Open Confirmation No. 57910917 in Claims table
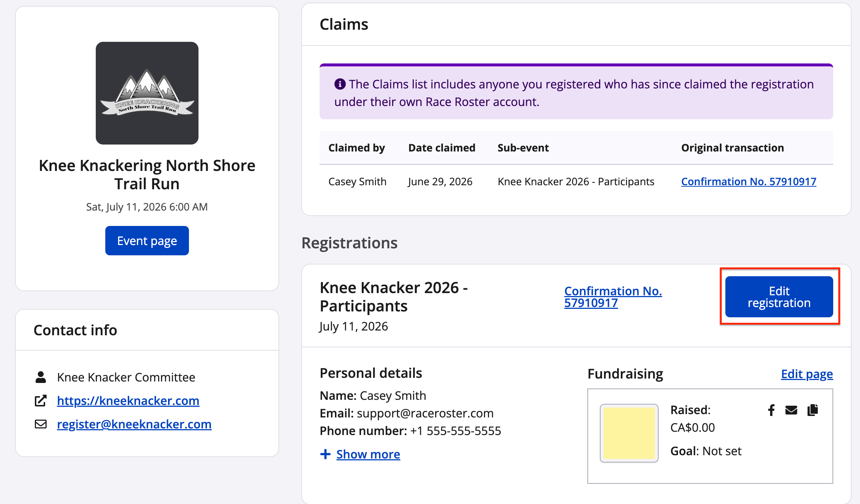 tap(748, 182)
